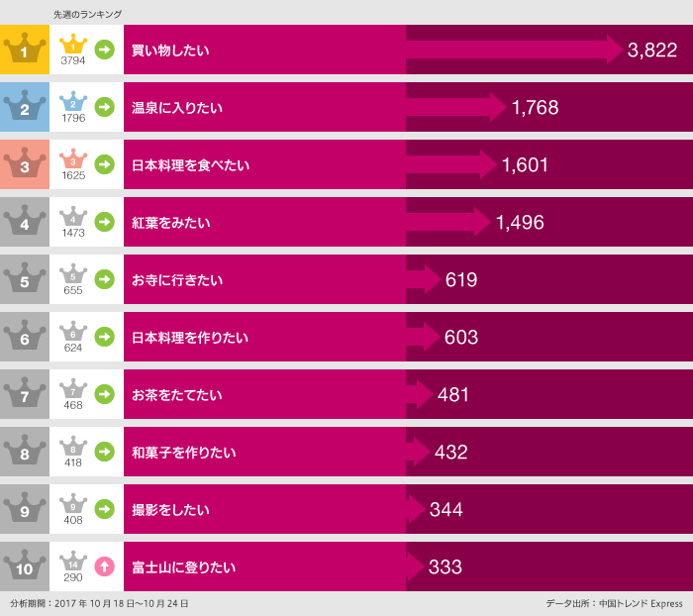This screenshot has width=693, height=616.
Task: Click the rank 7 gray crown icon
Action: (25, 394)
